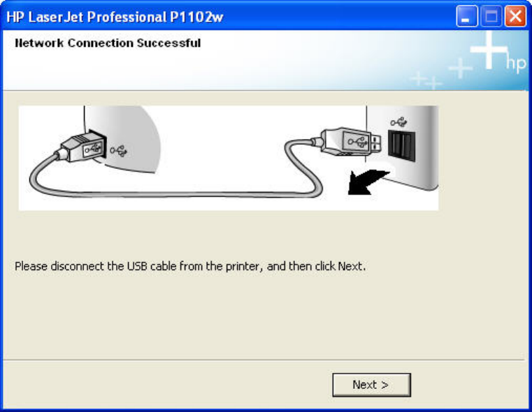
Task: Click the black disconnect arrow
Action: [368, 182]
